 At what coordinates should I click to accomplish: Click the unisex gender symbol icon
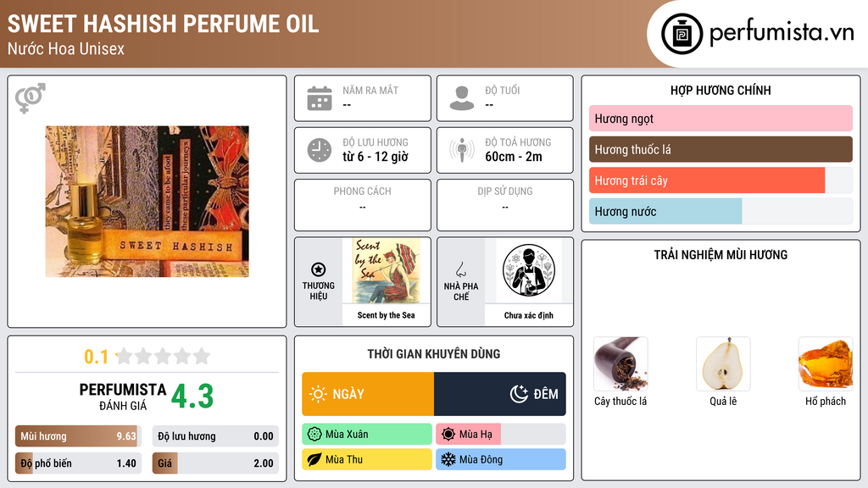pyautogui.click(x=31, y=98)
